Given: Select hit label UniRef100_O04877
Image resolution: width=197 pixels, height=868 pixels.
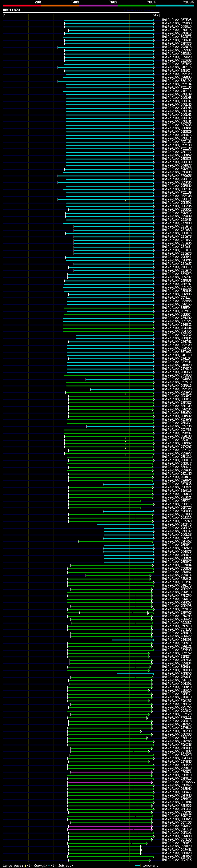Looking at the screenshot, I should (177, 165).
